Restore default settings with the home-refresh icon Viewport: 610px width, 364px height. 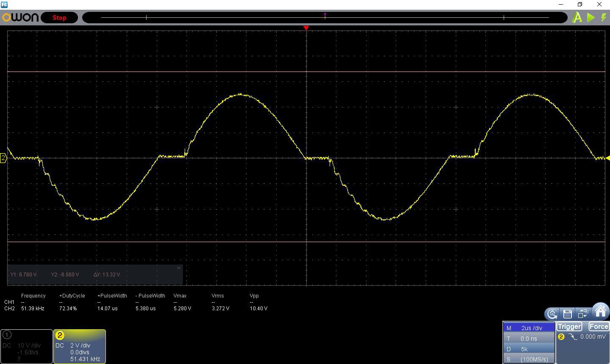pyautogui.click(x=552, y=314)
